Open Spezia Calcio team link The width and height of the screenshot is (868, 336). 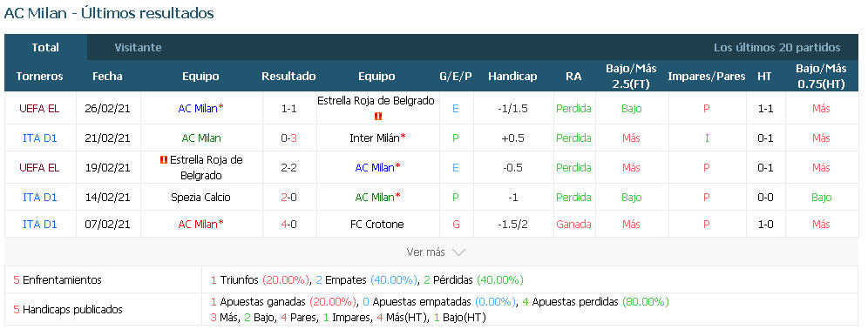tap(201, 198)
